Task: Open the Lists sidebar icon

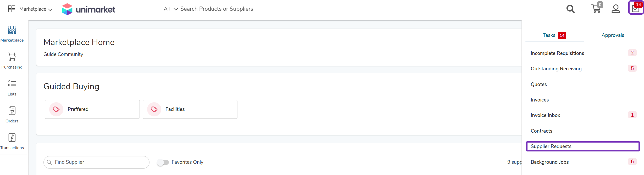Action: pyautogui.click(x=12, y=88)
